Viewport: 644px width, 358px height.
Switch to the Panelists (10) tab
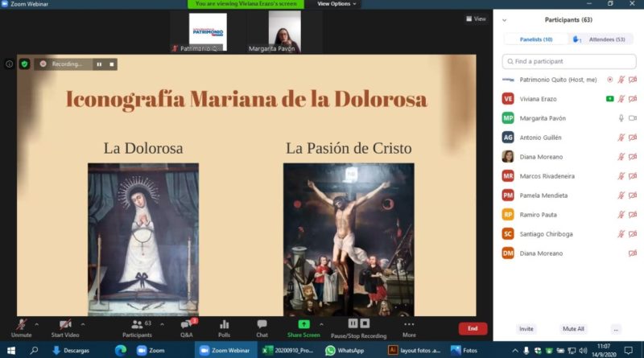pos(536,39)
